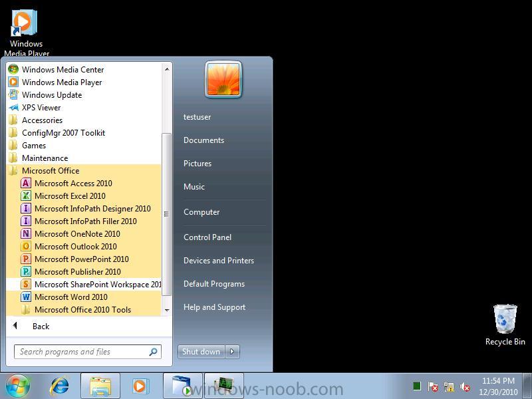Click the user account picture
This screenshot has width=532, height=399.
(x=223, y=79)
